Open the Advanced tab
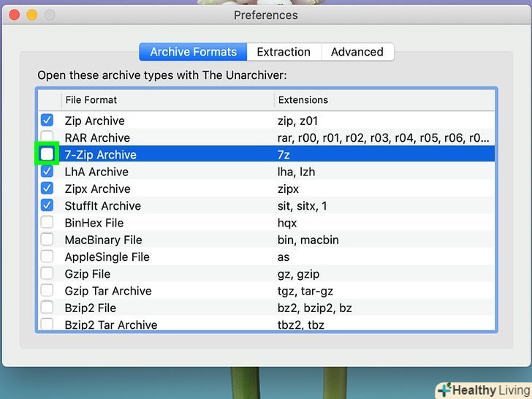532x399 pixels. pyautogui.click(x=357, y=52)
